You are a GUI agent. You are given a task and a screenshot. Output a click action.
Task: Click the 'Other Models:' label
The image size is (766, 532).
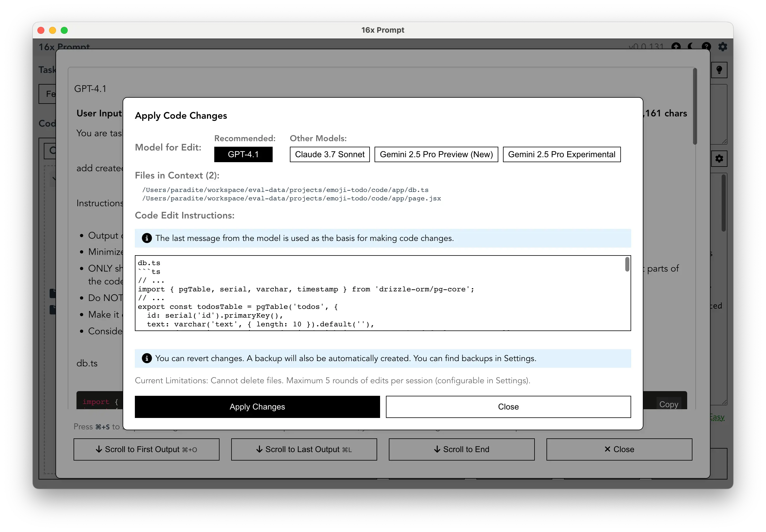point(318,138)
